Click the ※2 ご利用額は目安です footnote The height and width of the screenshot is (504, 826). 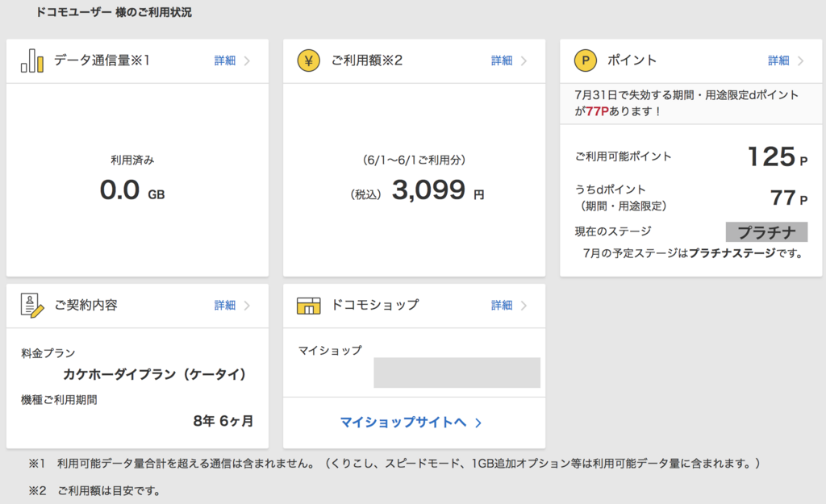(94, 491)
